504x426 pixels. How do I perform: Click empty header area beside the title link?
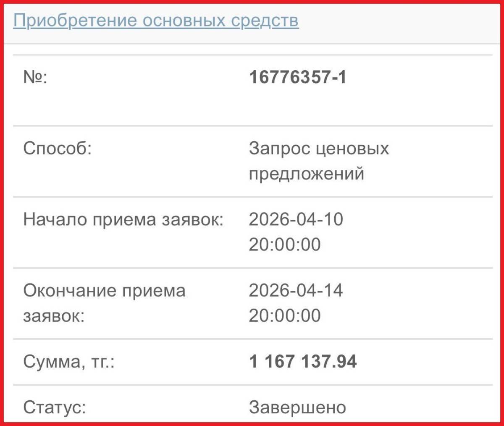[x=399, y=21]
